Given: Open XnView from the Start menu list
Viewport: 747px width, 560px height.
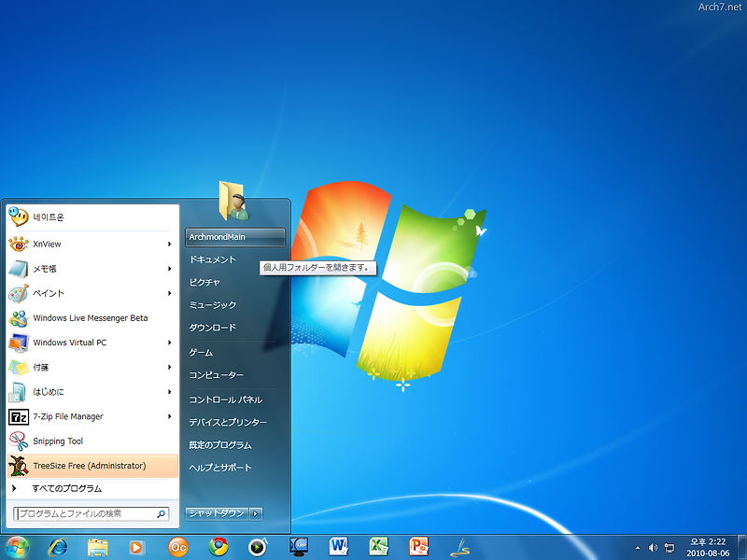Looking at the screenshot, I should click(92, 244).
